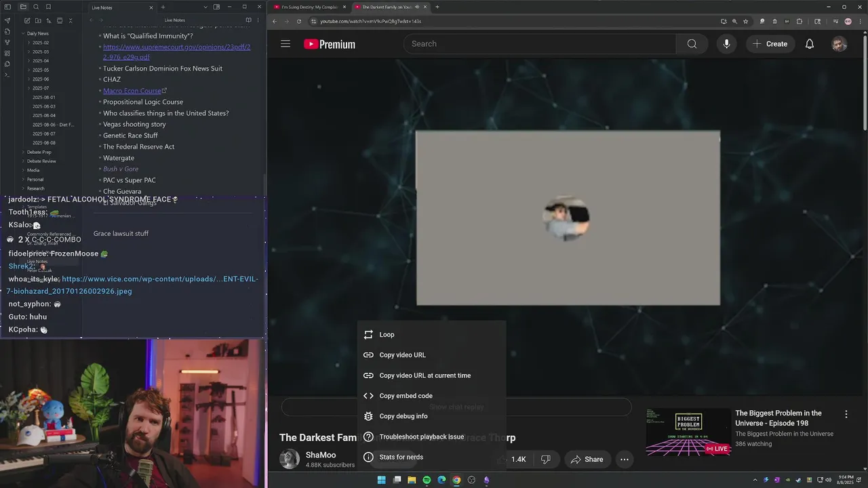Expand the Media folder
Image resolution: width=868 pixels, height=488 pixels.
(33, 170)
